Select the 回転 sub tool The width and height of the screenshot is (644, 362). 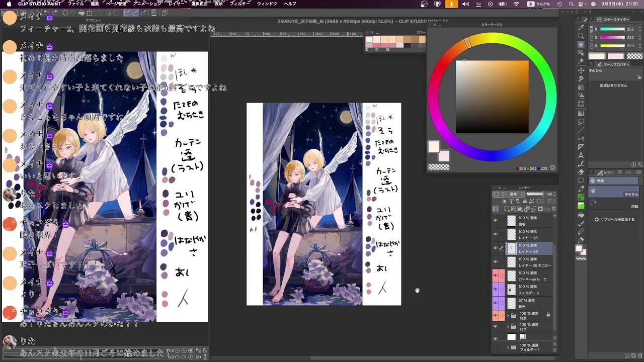point(614,203)
